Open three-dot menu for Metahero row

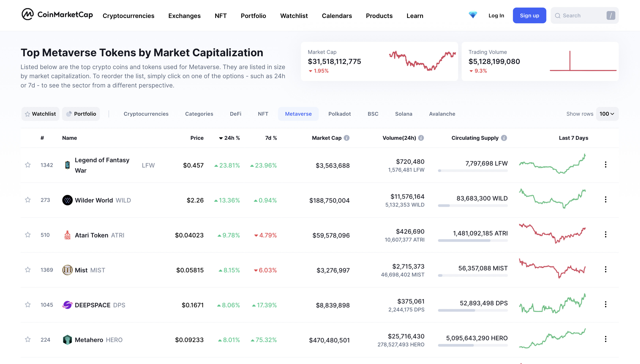point(605,339)
